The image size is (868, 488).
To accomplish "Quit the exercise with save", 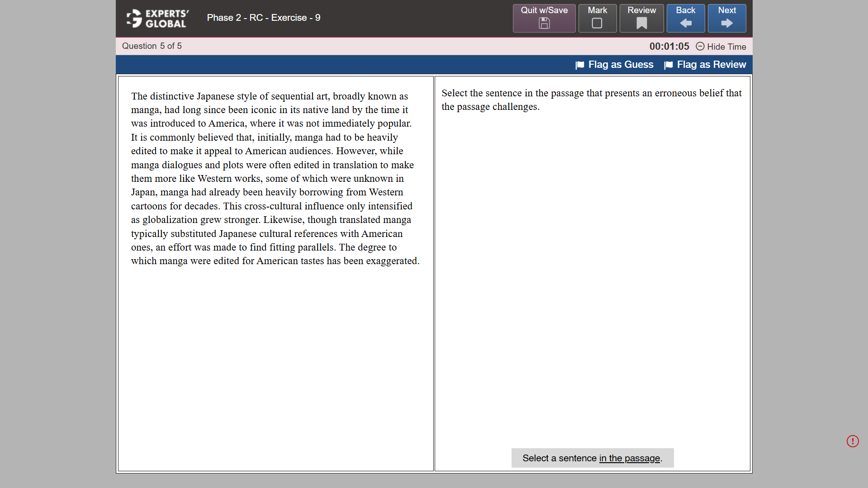I will pyautogui.click(x=544, y=18).
